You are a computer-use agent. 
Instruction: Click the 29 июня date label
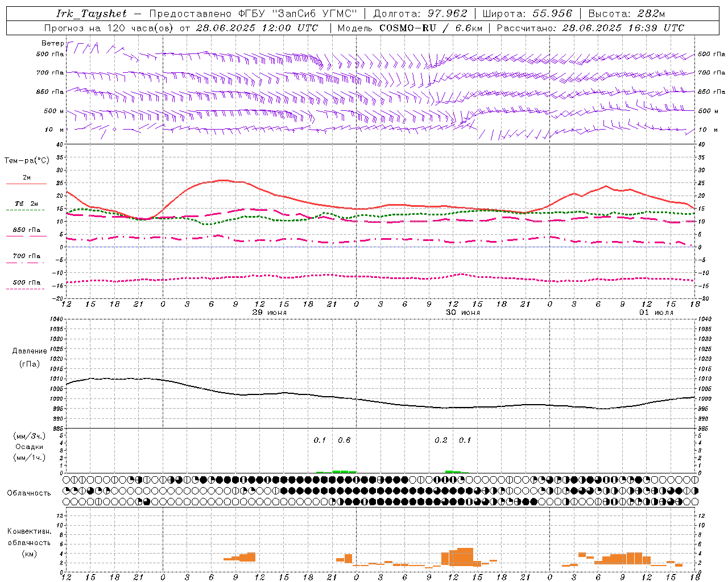click(270, 313)
